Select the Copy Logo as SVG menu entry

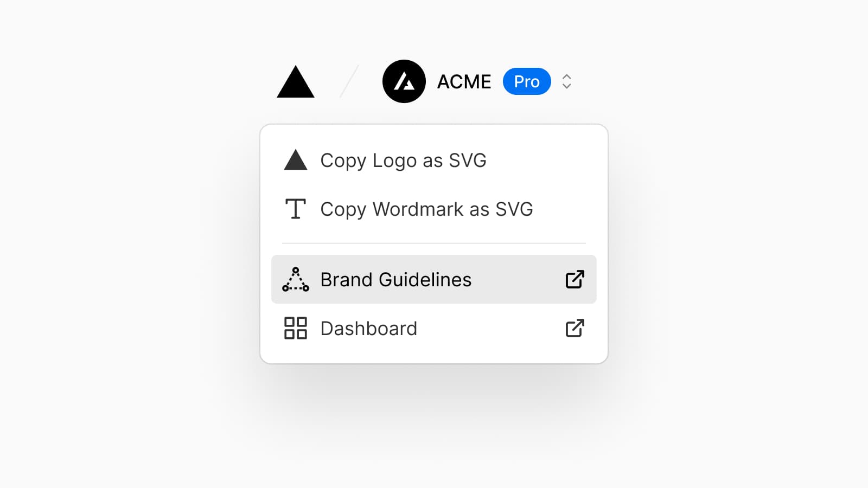[x=403, y=160]
